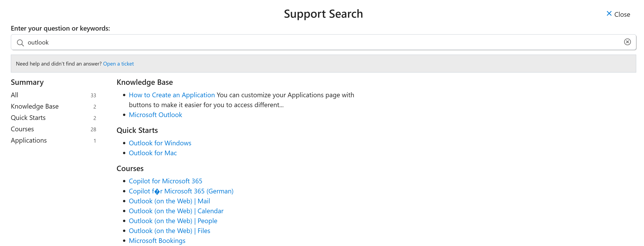
Task: Filter results by Knowledge Base in Summary
Action: coord(34,106)
